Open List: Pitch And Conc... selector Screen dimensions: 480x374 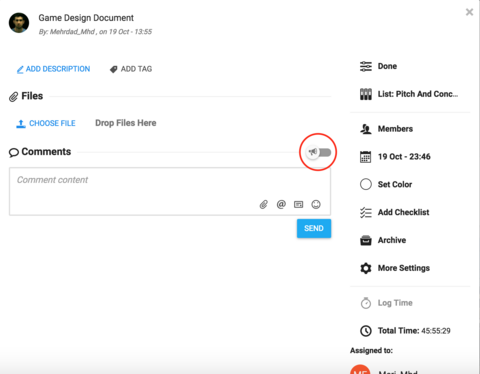point(409,94)
